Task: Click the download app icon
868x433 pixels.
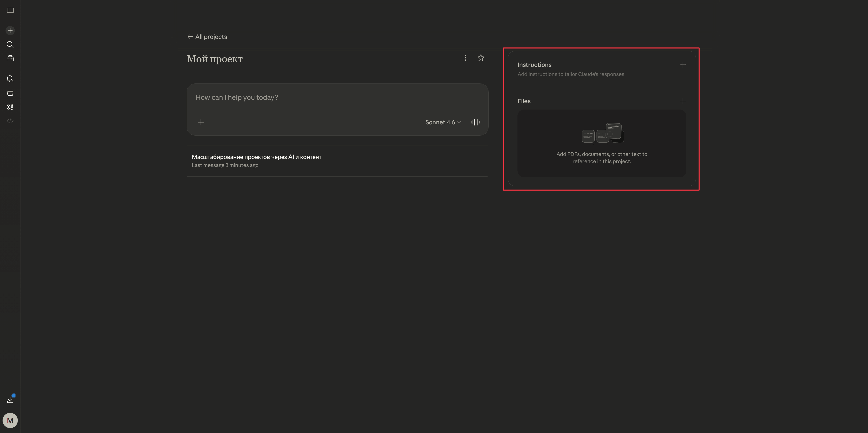Action: tap(10, 400)
